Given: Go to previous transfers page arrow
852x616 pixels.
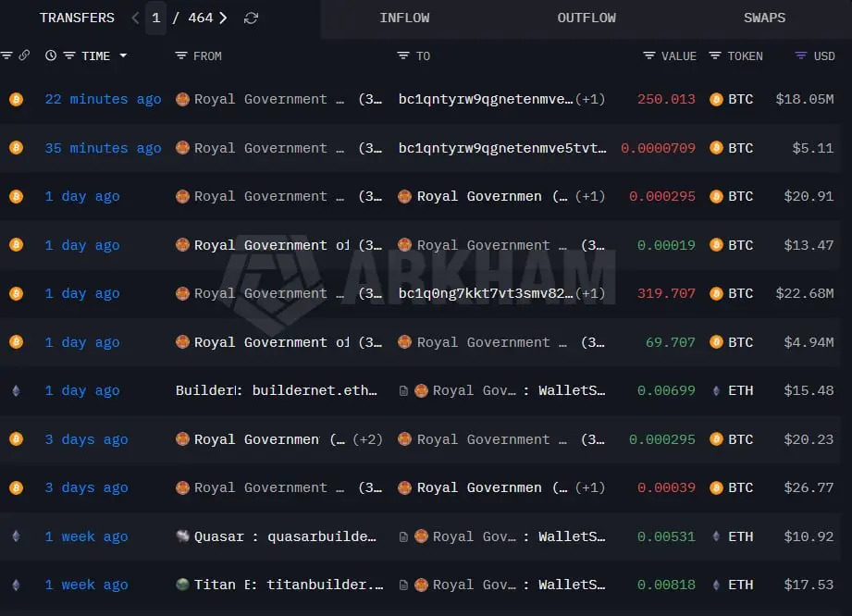Looking at the screenshot, I should 135,18.
